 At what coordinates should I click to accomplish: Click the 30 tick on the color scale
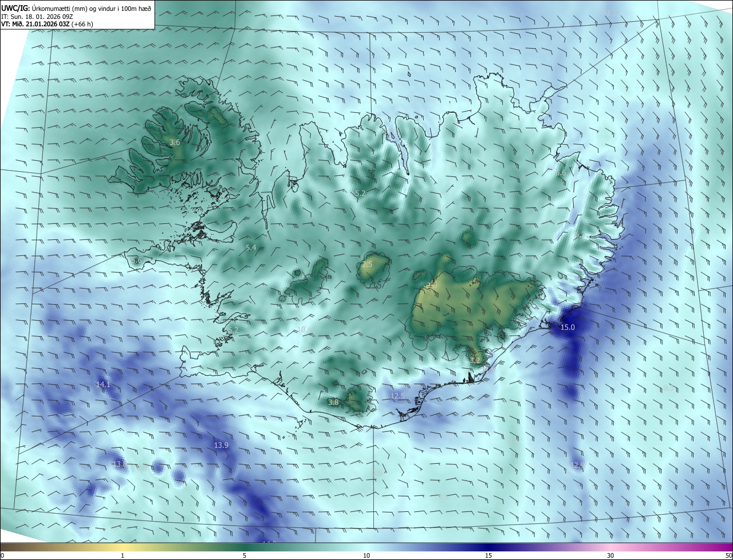coord(610,555)
